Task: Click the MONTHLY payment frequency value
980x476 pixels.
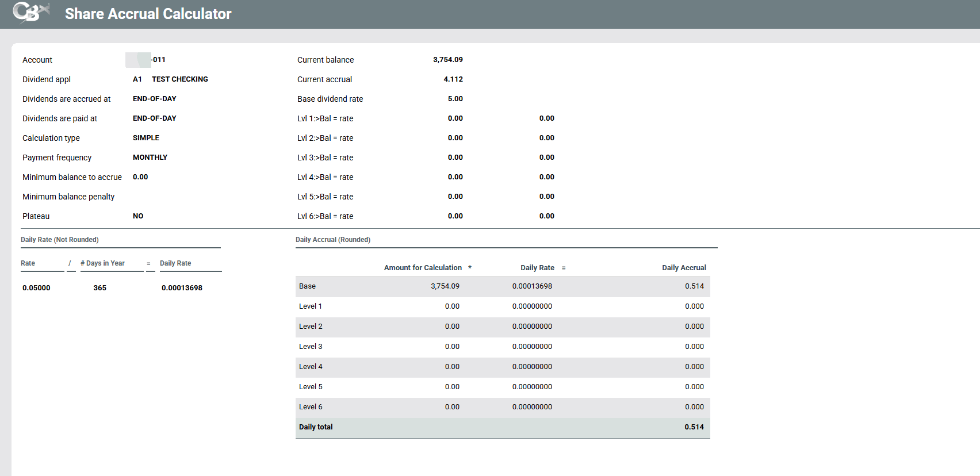Action: tap(150, 158)
